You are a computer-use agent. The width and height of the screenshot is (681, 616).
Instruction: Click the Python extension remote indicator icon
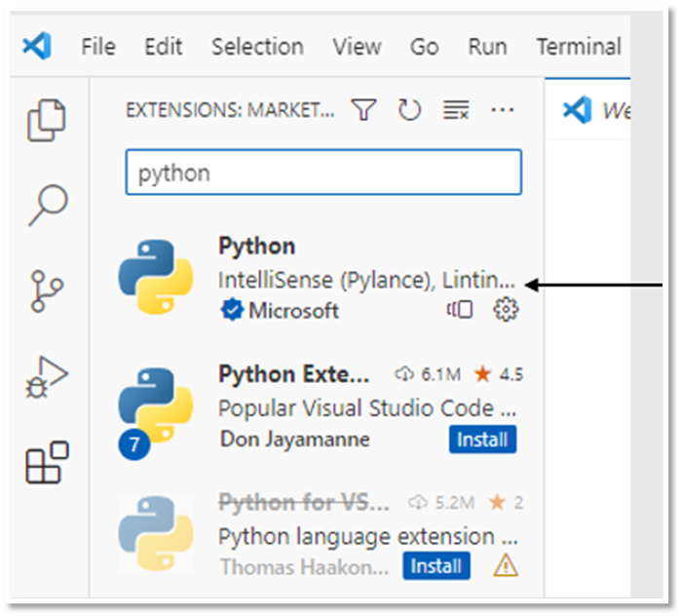point(460,311)
